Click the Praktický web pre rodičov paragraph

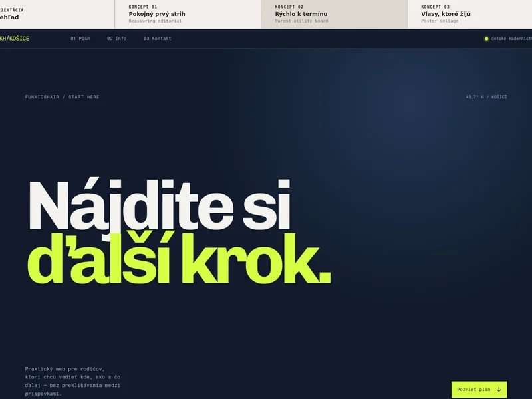[x=72, y=381]
